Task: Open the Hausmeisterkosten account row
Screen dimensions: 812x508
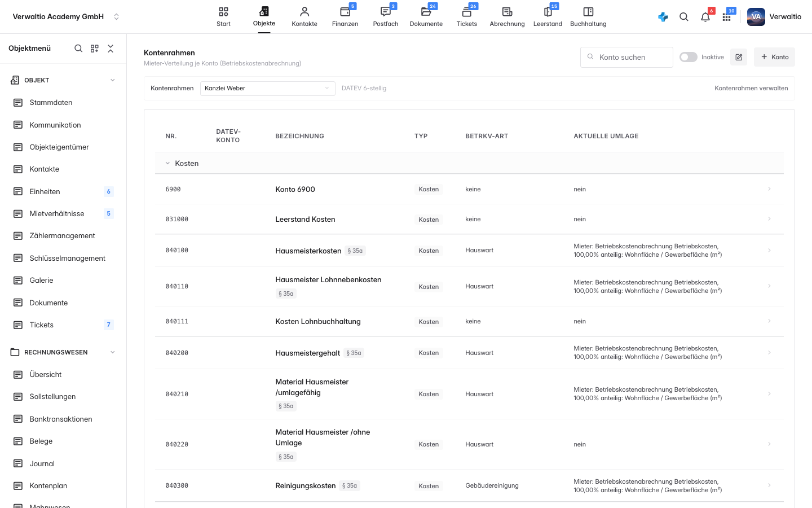Action: pos(469,251)
